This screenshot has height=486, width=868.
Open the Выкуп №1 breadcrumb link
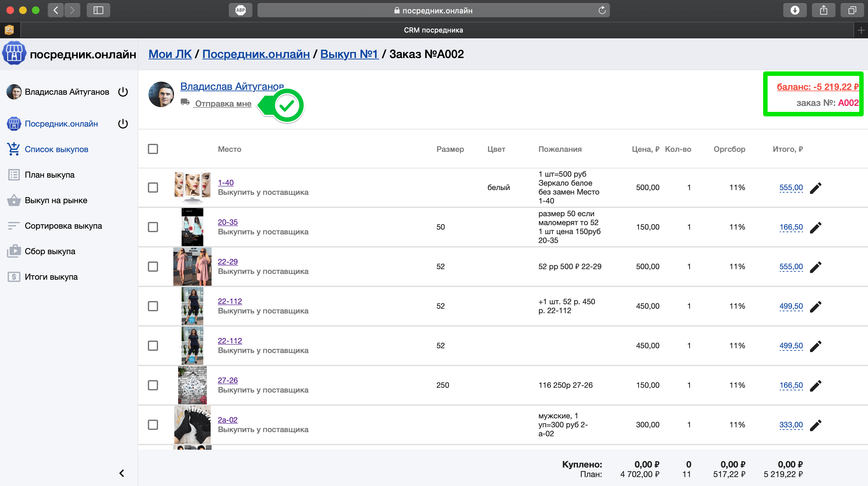(x=349, y=54)
